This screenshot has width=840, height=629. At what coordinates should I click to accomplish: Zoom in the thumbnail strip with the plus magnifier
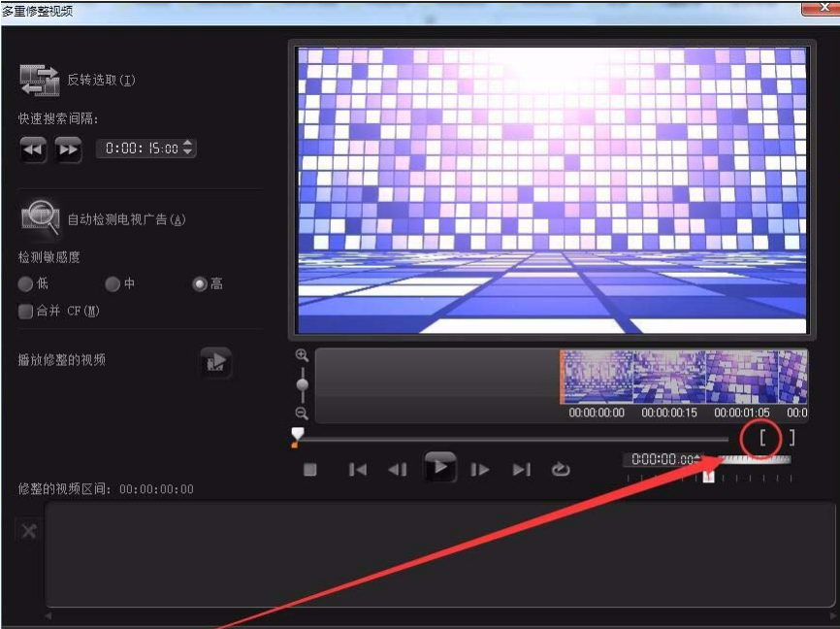click(x=302, y=355)
